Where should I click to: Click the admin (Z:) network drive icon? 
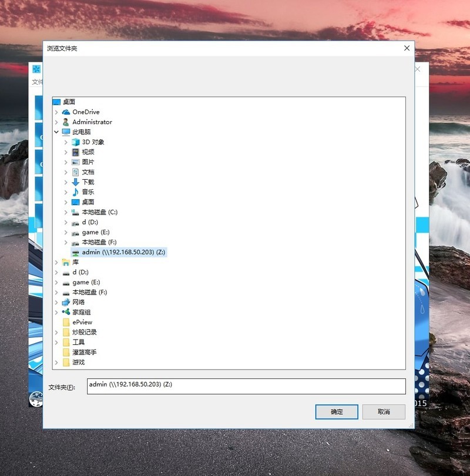coord(76,253)
